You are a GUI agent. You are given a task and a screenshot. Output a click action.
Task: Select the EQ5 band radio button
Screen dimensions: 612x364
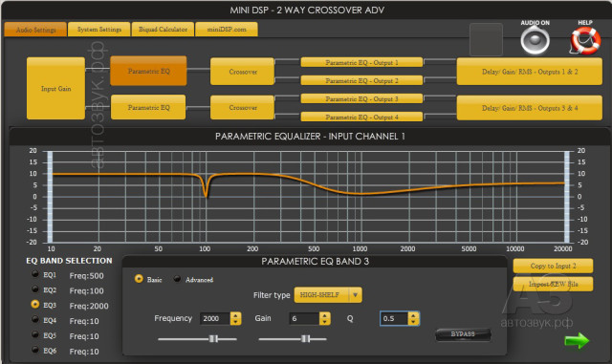(35, 334)
